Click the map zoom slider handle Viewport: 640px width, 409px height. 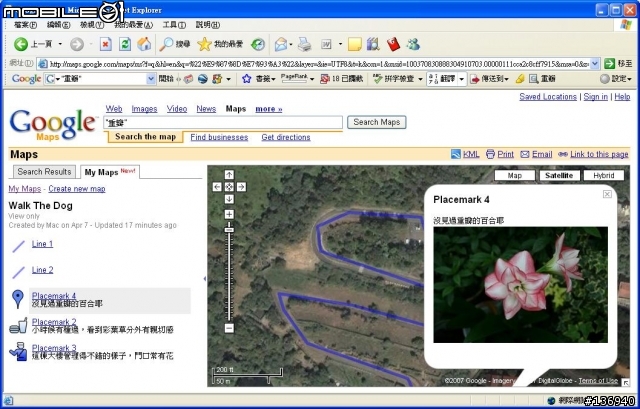click(x=229, y=230)
